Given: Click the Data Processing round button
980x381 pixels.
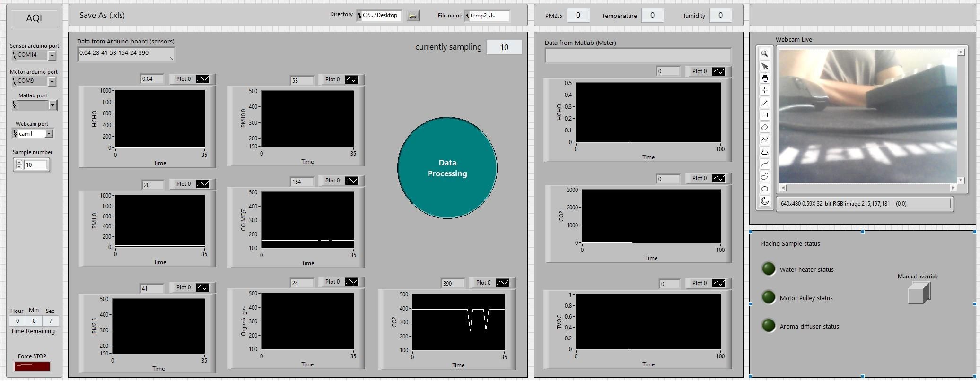Looking at the screenshot, I should (447, 168).
